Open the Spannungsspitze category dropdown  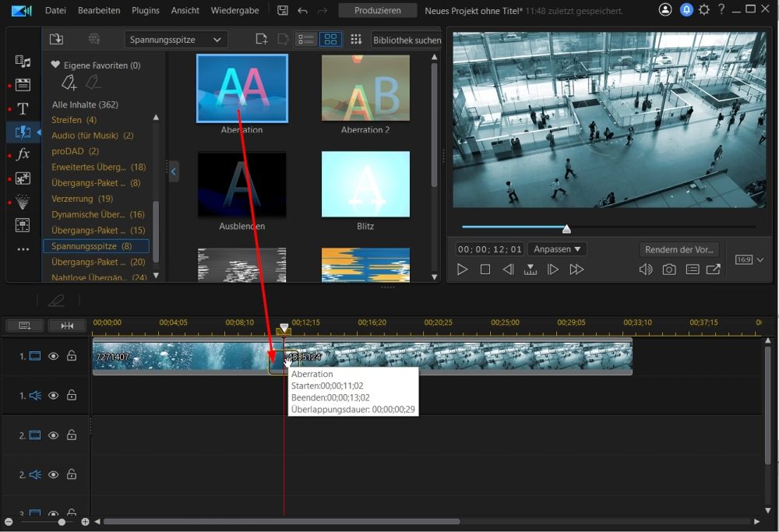[x=176, y=40]
